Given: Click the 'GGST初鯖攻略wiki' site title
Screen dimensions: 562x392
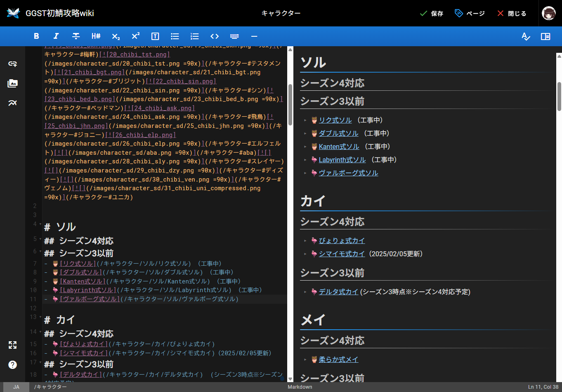Looking at the screenshot, I should click(x=60, y=13).
